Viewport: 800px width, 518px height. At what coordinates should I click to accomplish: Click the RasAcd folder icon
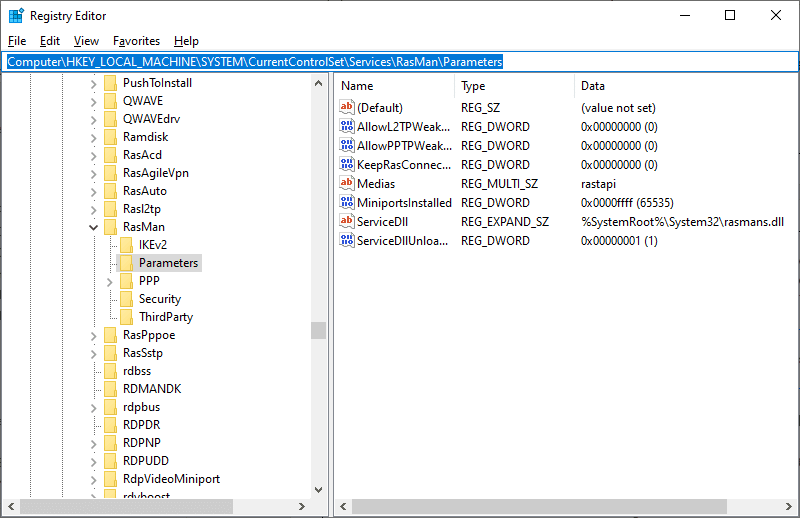(110, 155)
